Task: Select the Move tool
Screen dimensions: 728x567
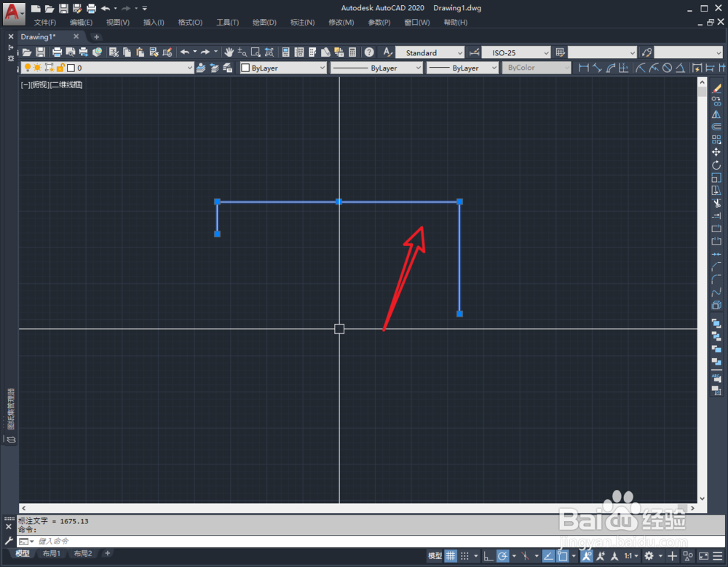Action: (716, 152)
